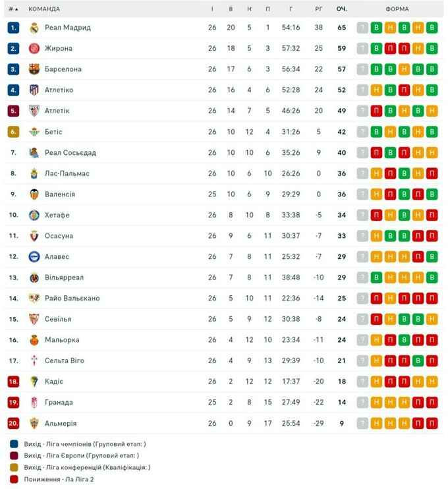Click the Villarreal yellow crest icon
This screenshot has height=489, width=448.
click(x=34, y=277)
